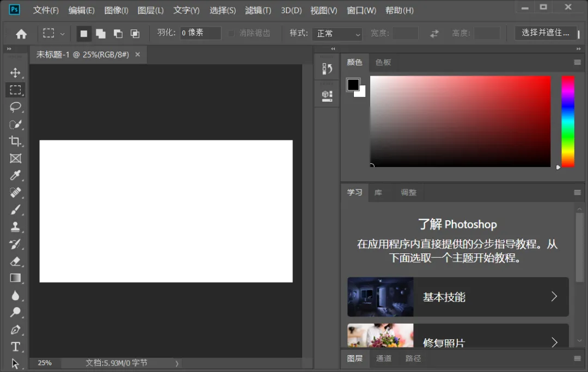Open the Learn panel options menu

(x=577, y=193)
